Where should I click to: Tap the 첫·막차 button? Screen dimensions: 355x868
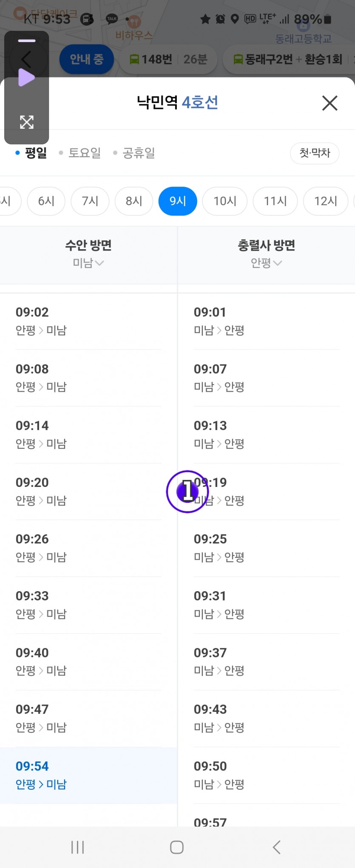coord(315,153)
